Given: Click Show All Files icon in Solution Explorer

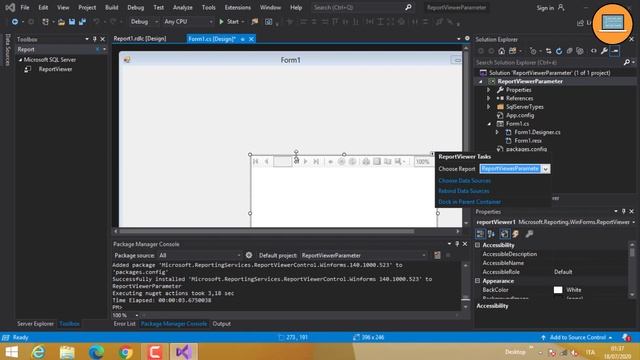Looking at the screenshot, I should (580, 51).
